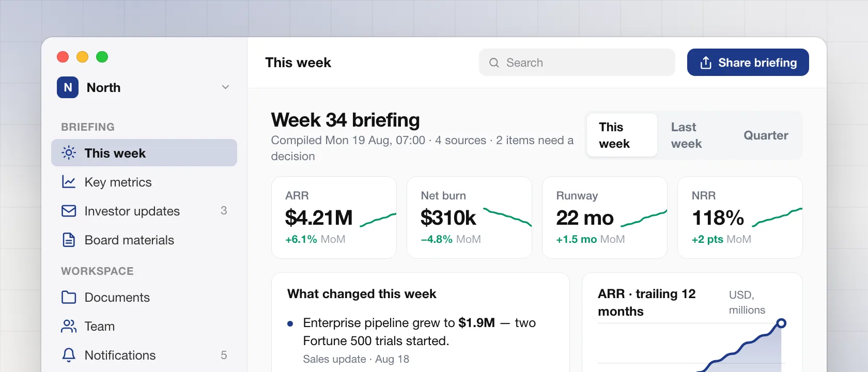Click the Sales update · Aug 18 source
Viewport: 868px width, 372px height.
356,359
